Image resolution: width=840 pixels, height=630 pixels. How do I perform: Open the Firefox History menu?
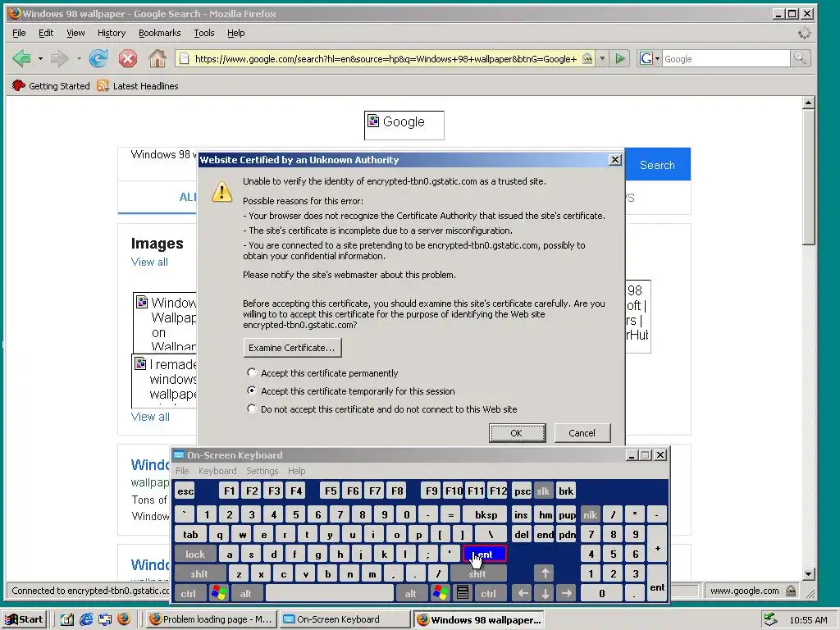coord(112,33)
